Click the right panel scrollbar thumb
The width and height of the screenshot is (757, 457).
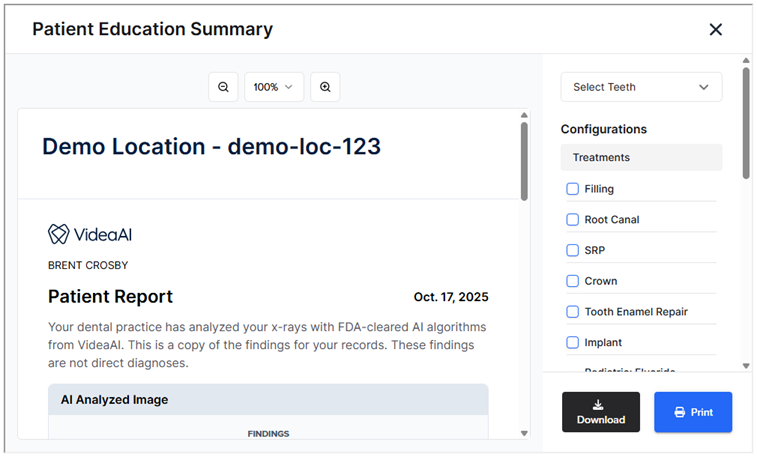(x=745, y=120)
